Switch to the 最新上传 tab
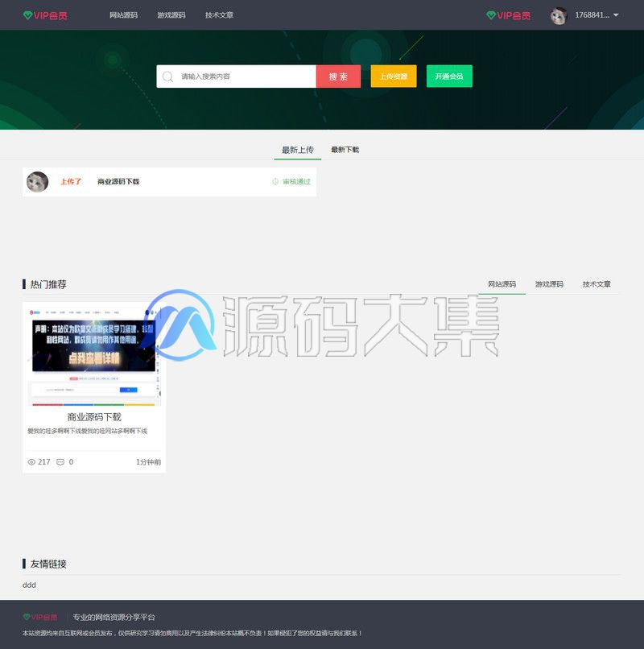 [298, 150]
